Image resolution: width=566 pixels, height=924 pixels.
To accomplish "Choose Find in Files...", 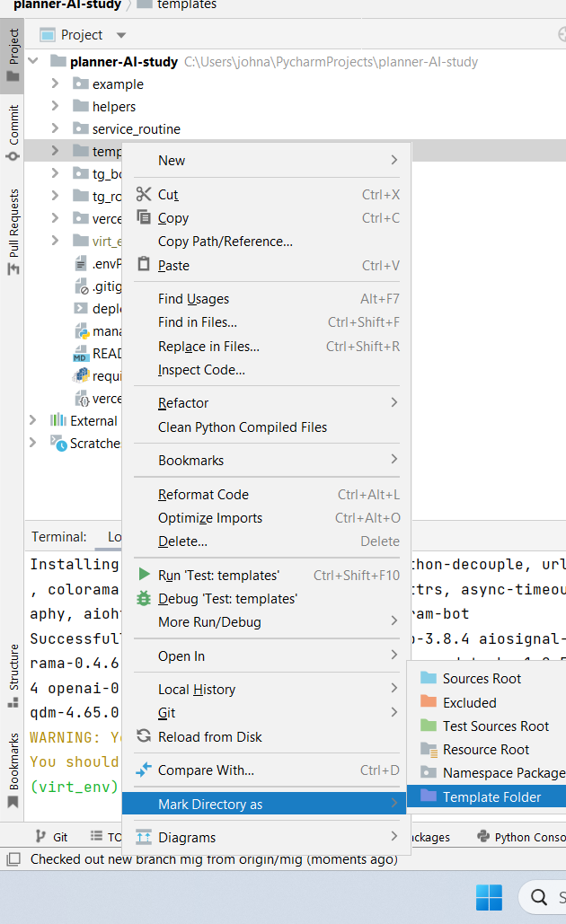I will coord(267,322).
